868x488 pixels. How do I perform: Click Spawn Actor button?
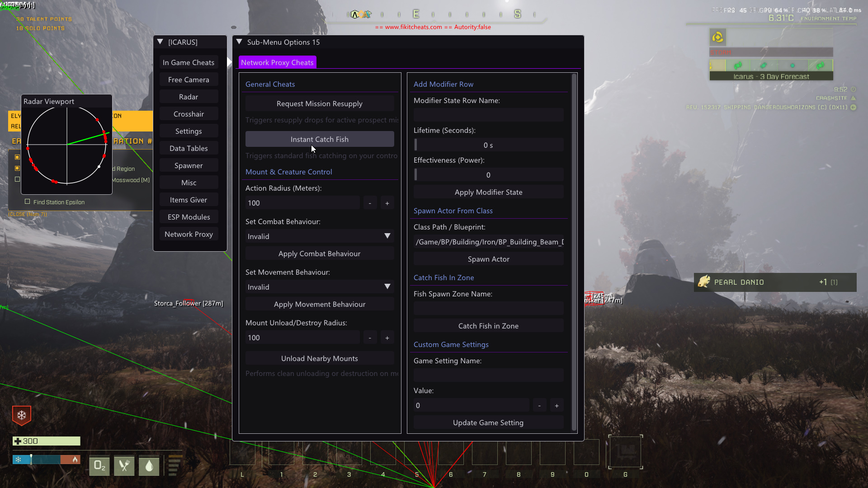click(488, 259)
